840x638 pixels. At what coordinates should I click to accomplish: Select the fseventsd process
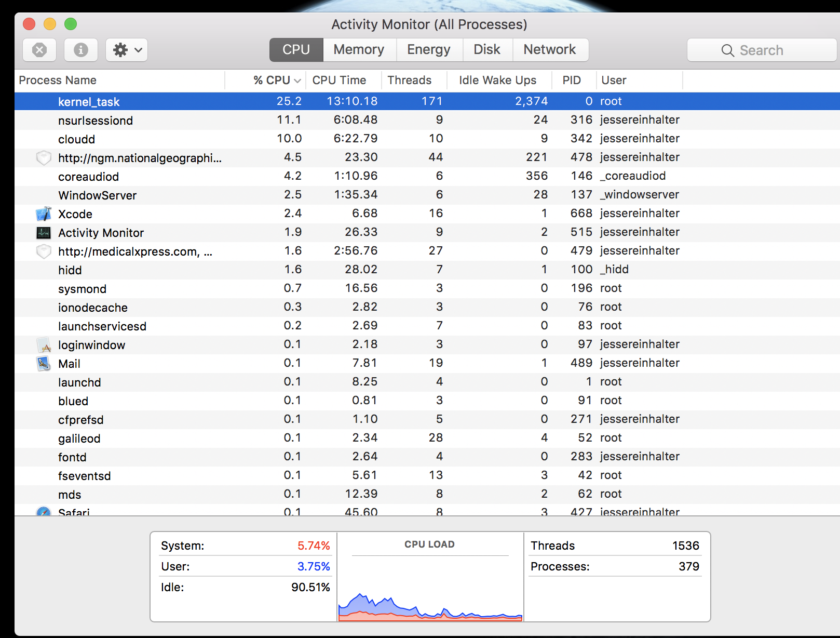click(427, 475)
